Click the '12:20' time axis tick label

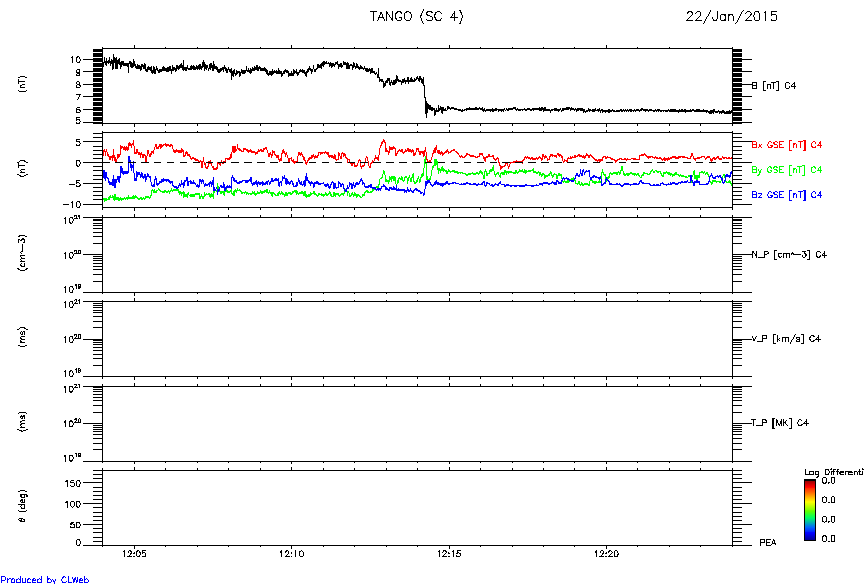coord(606,554)
